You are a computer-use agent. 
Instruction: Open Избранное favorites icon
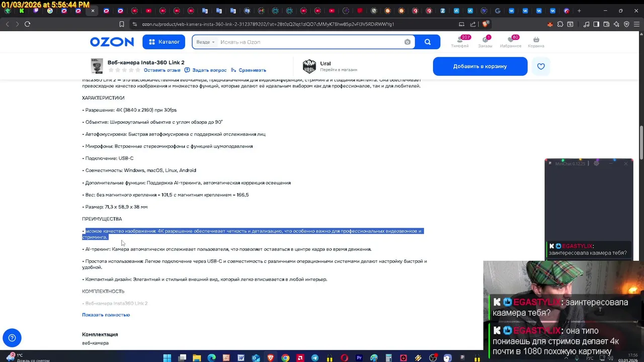[511, 42]
